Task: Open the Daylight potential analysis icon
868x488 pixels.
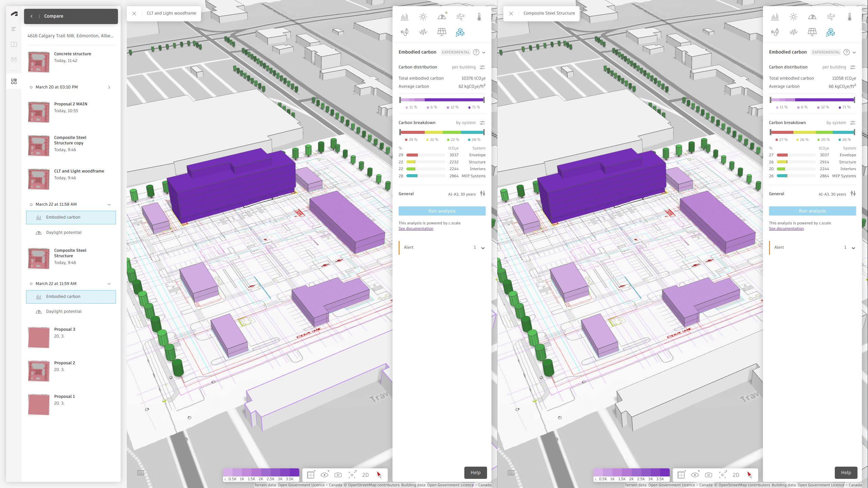Action: (x=441, y=16)
